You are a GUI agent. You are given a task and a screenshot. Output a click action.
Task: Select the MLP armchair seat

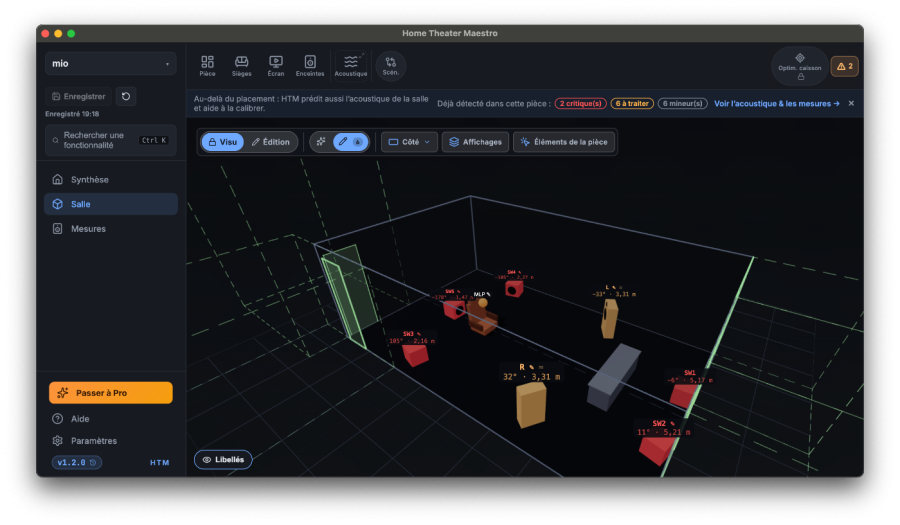[481, 317]
